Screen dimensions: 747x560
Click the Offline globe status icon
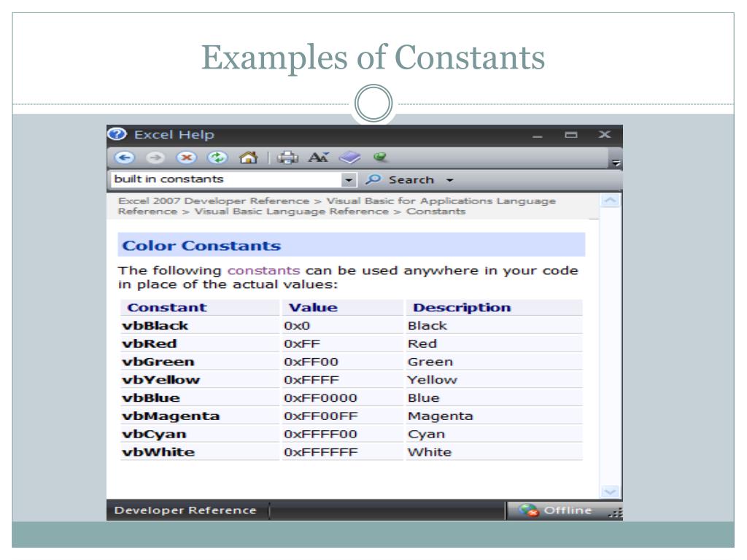point(529,510)
